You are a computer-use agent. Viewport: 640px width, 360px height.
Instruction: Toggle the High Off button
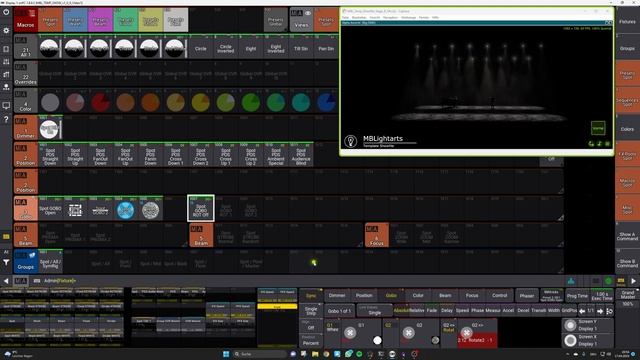coord(311,326)
